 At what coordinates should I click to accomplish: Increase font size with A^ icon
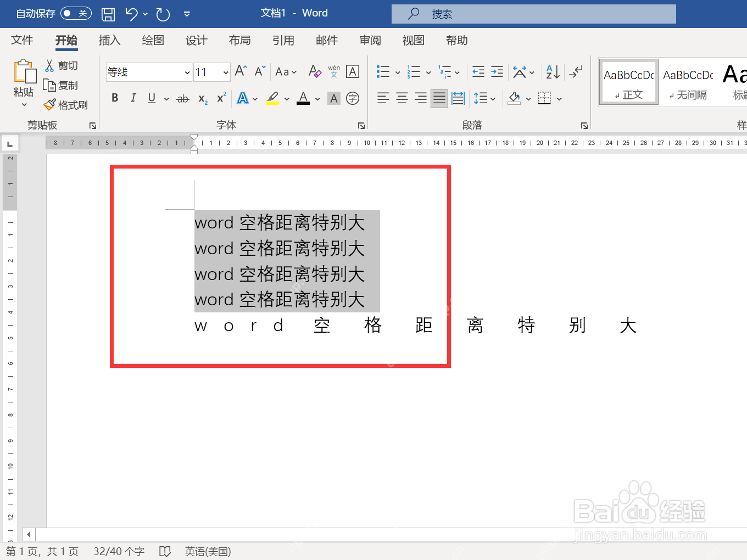(241, 71)
